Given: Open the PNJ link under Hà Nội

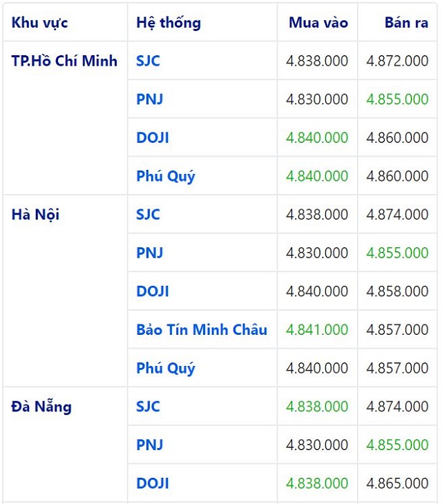Looking at the screenshot, I should coord(149,253).
